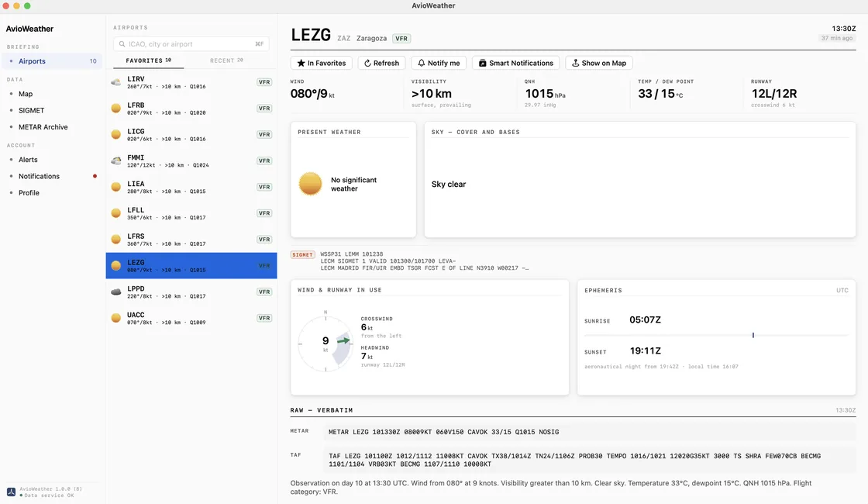Click the current time marker on the ephemeris timeline

pos(753,335)
